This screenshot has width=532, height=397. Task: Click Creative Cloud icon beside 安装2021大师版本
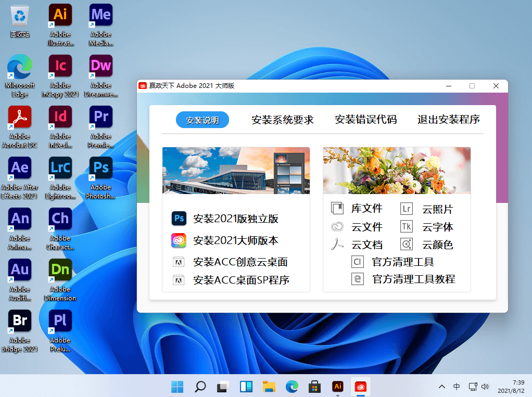179,240
